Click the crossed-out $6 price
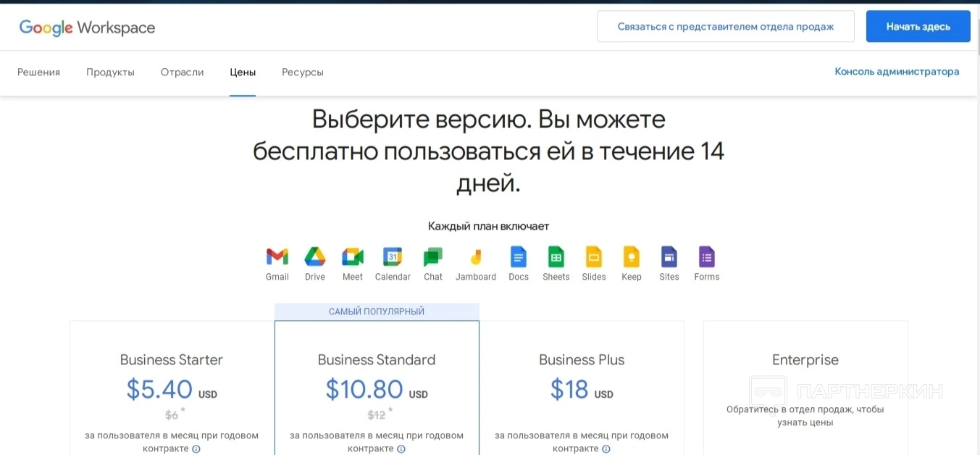The height and width of the screenshot is (455, 980). [x=172, y=415]
